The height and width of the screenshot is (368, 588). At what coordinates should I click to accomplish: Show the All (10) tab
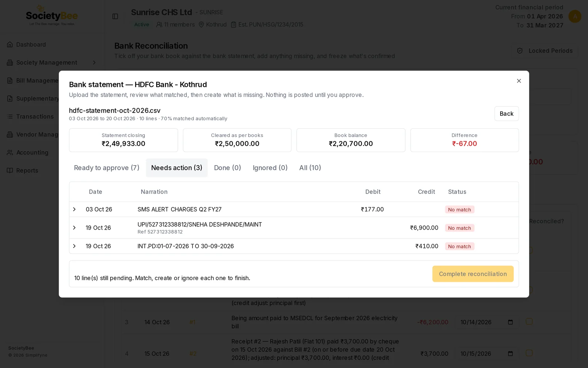310,168
